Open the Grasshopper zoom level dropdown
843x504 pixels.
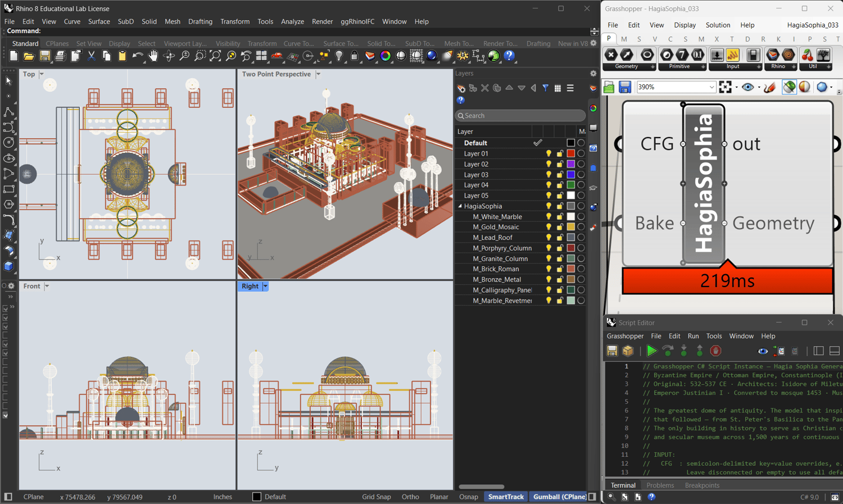711,87
